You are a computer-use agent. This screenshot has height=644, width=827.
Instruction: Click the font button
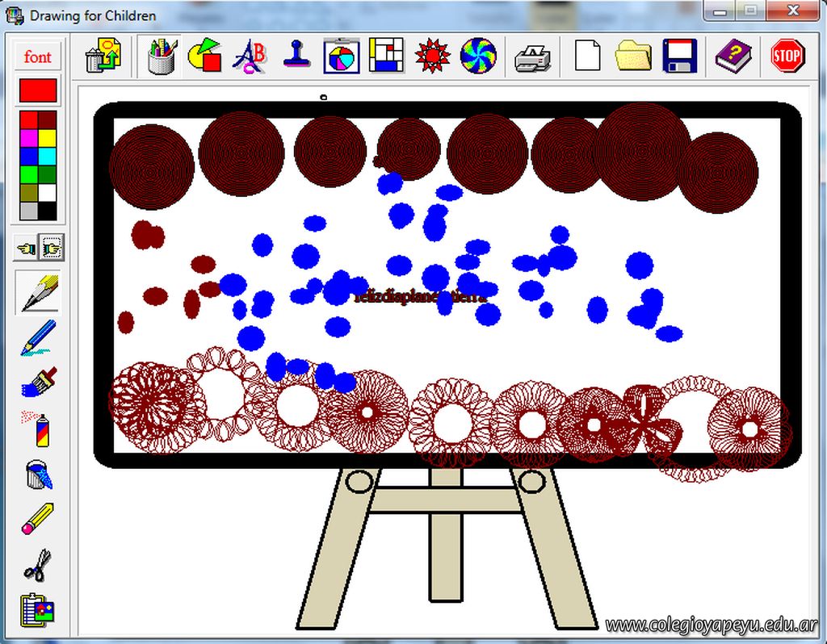[37, 56]
